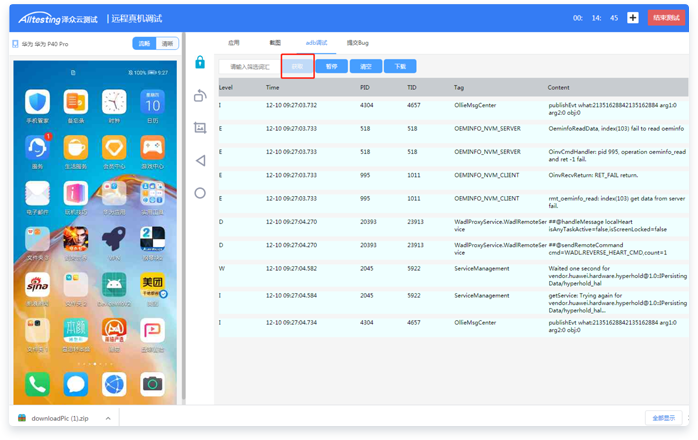
Task: Click the TID column header
Action: 412,87
